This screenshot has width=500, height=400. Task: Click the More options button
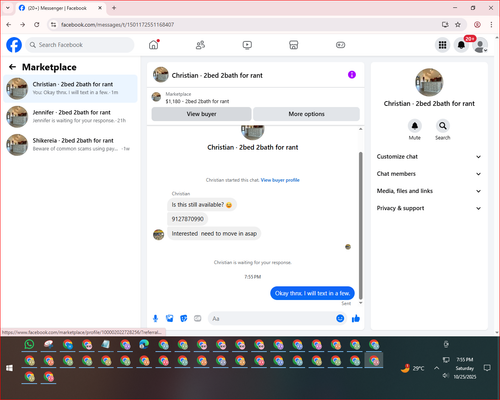tap(306, 114)
